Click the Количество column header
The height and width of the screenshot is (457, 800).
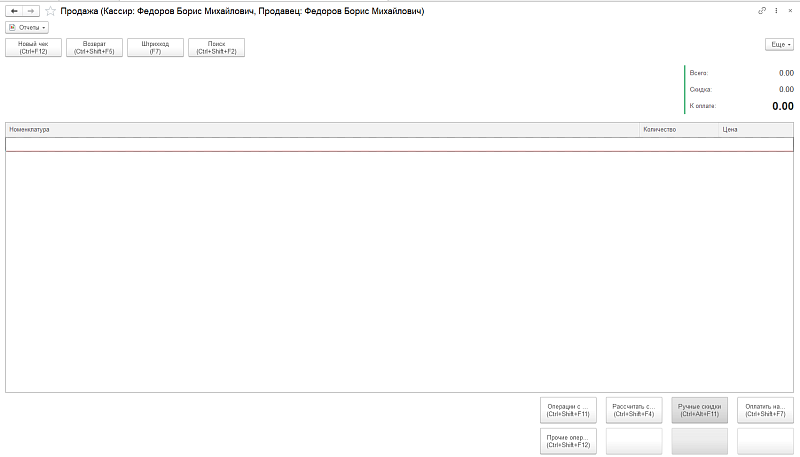pyautogui.click(x=678, y=130)
